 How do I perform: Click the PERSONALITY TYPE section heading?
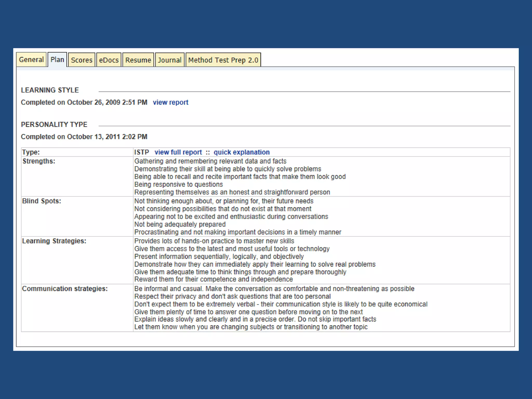(x=54, y=124)
